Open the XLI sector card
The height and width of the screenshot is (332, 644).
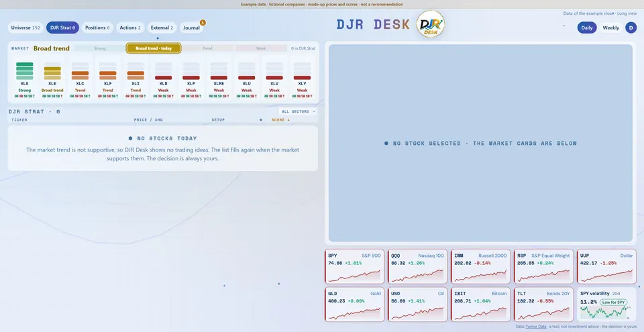pyautogui.click(x=136, y=78)
